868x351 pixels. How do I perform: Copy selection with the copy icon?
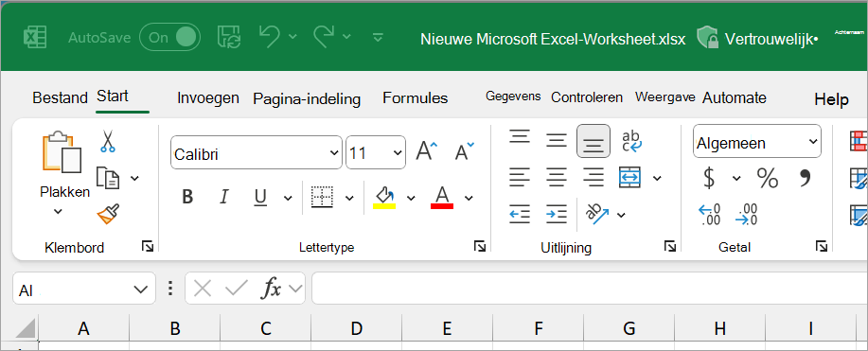(x=108, y=178)
